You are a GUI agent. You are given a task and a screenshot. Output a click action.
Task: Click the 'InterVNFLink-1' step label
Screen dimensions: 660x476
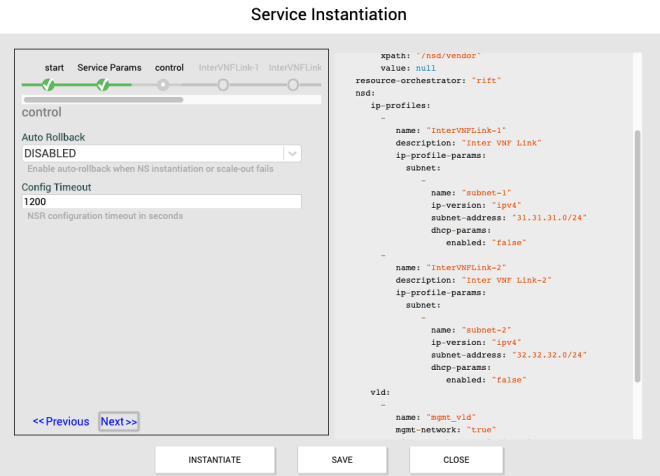coord(229,68)
